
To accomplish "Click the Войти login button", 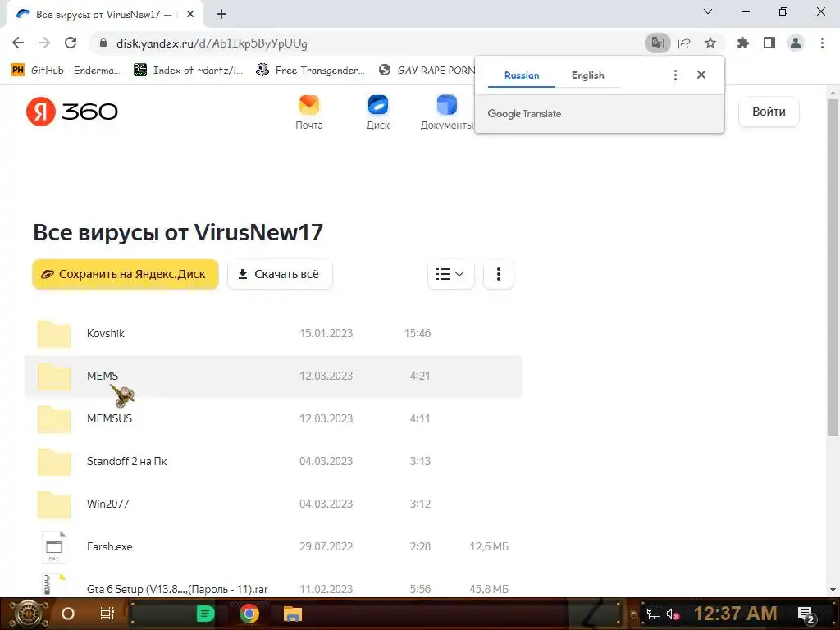I will coord(769,112).
